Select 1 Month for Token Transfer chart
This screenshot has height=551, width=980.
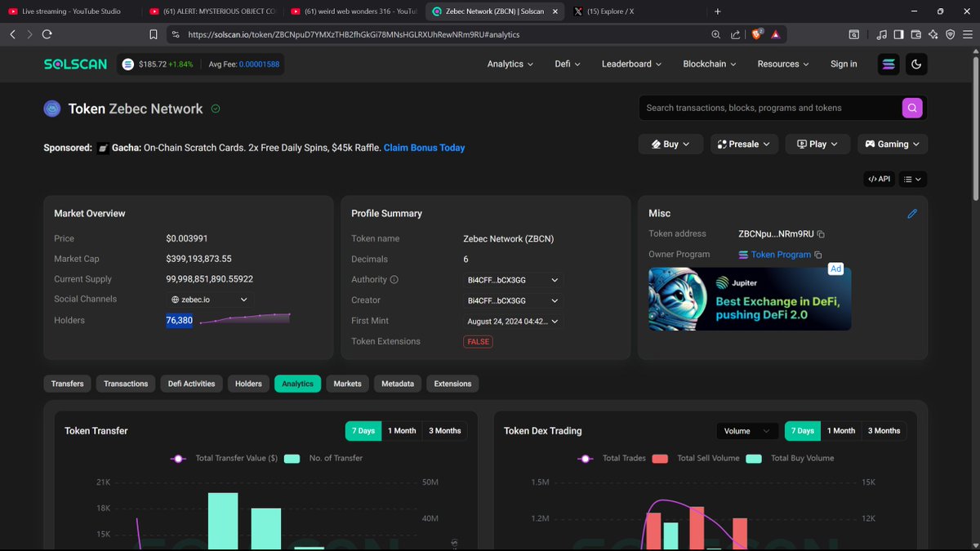coord(402,430)
